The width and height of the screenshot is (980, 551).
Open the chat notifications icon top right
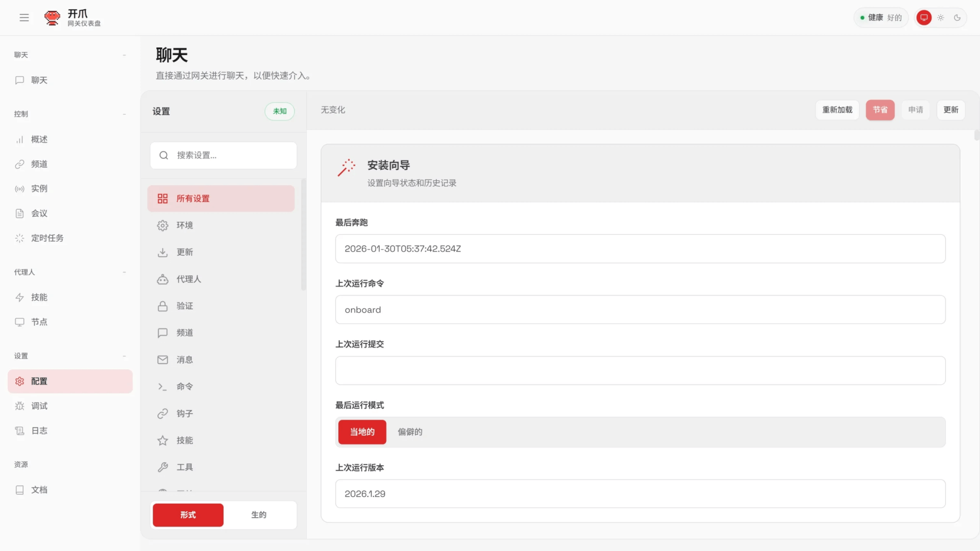pyautogui.click(x=923, y=17)
